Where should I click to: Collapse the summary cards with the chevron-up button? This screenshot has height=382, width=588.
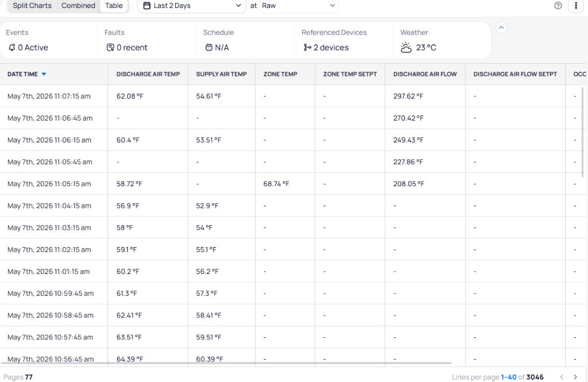(x=501, y=28)
